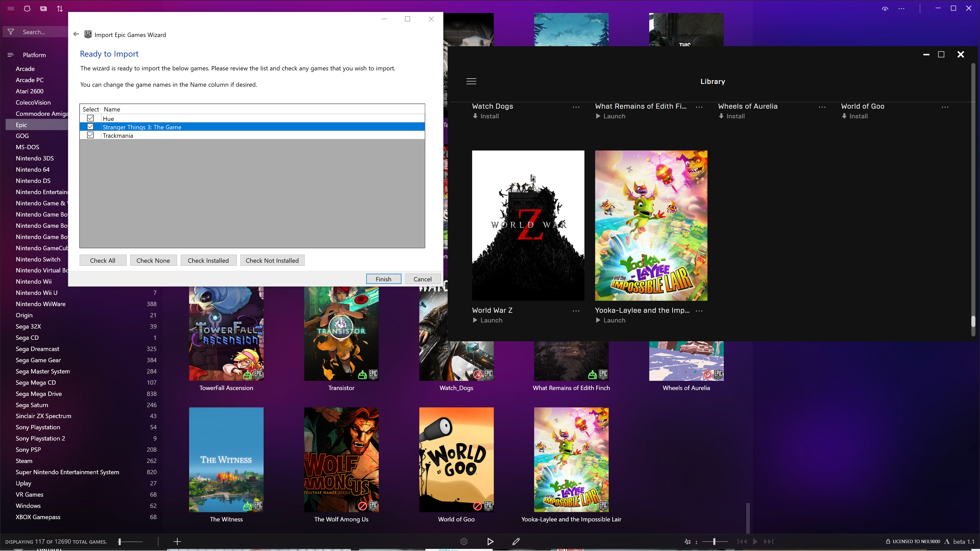Select the World of Goo cover in LaunchBox
Viewport: 980px width, 551px height.
[457, 460]
